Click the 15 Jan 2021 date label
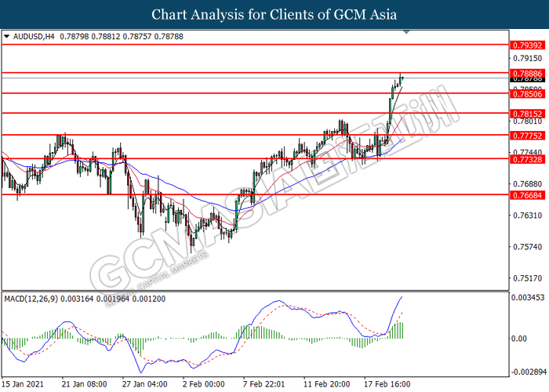Viewport: 549px width, 392px height. (23, 384)
